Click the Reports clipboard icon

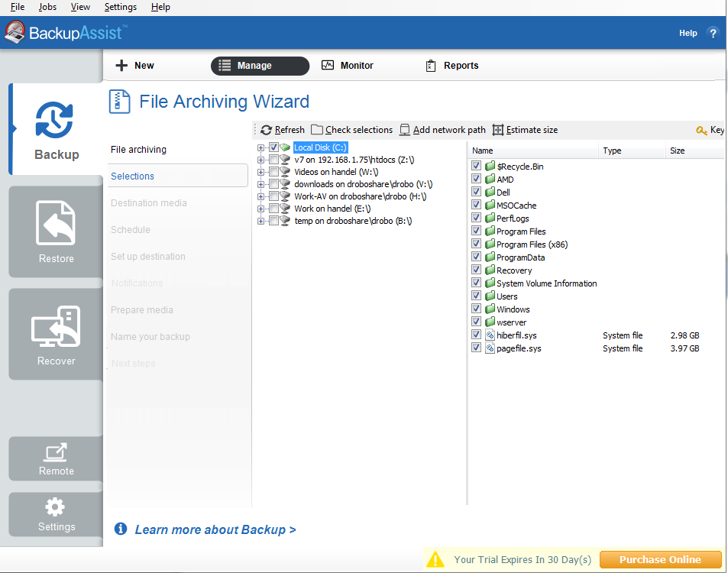pyautogui.click(x=430, y=66)
